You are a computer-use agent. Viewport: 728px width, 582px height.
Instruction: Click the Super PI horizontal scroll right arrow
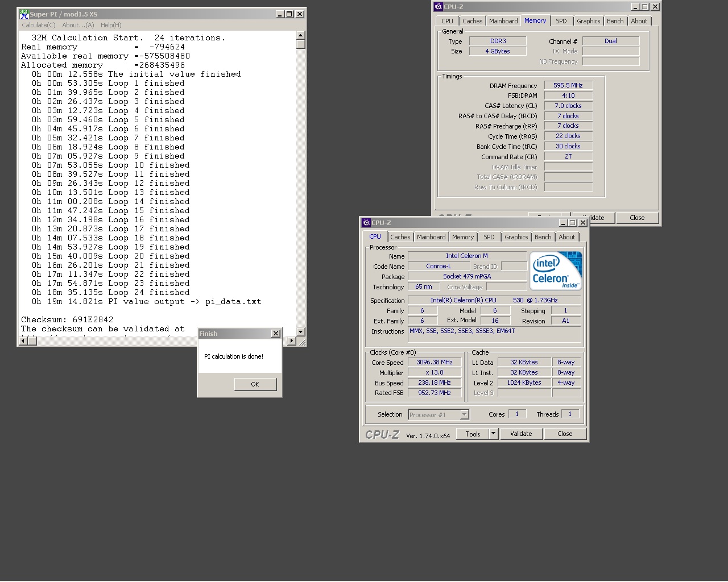(x=292, y=341)
